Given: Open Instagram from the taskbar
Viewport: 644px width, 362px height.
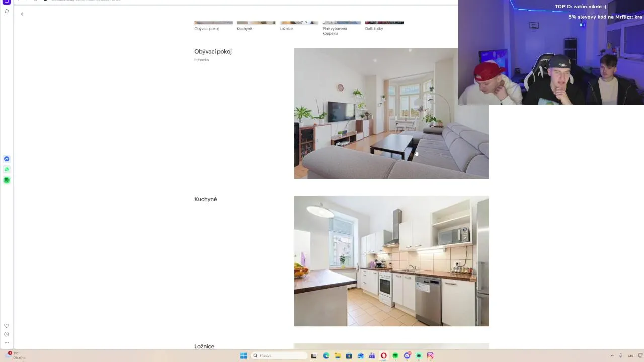Looking at the screenshot, I should click(430, 356).
